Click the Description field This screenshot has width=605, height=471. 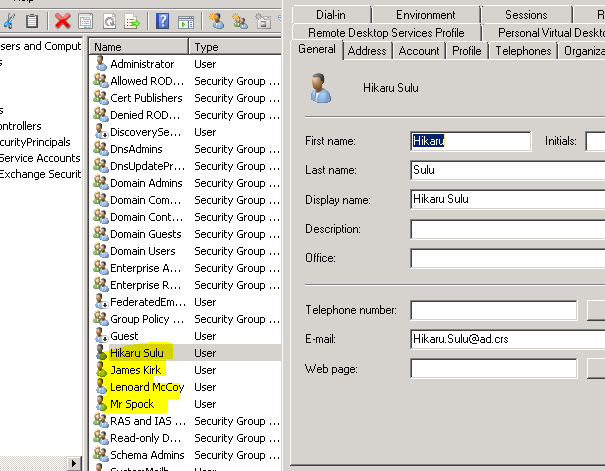pos(508,229)
